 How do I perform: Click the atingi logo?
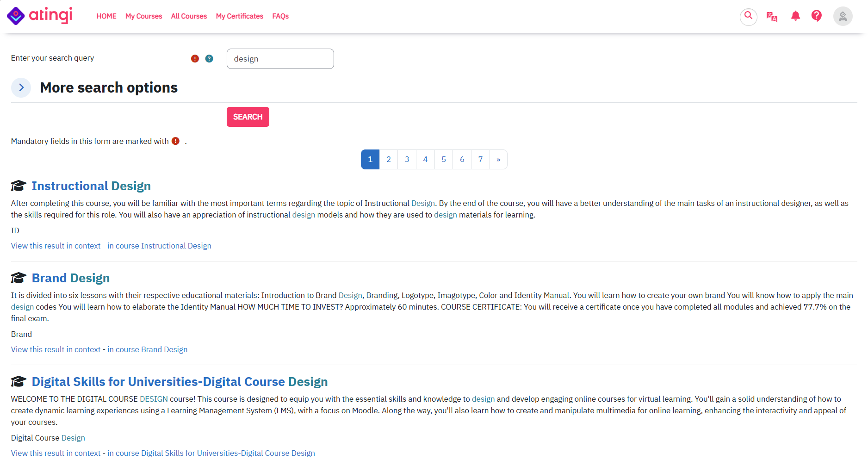[40, 16]
